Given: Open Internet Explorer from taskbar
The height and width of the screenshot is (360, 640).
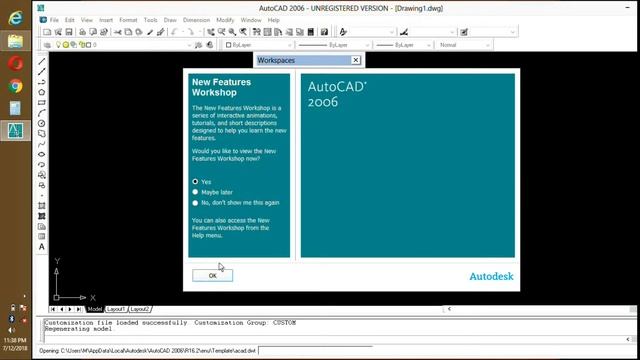Looking at the screenshot, I should [16, 18].
